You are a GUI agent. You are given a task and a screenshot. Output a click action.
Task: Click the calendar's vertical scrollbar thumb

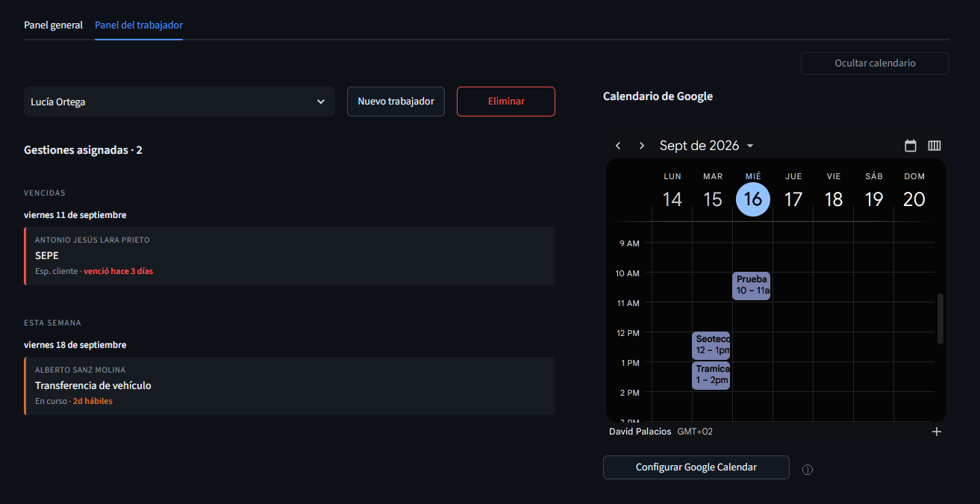point(940,319)
